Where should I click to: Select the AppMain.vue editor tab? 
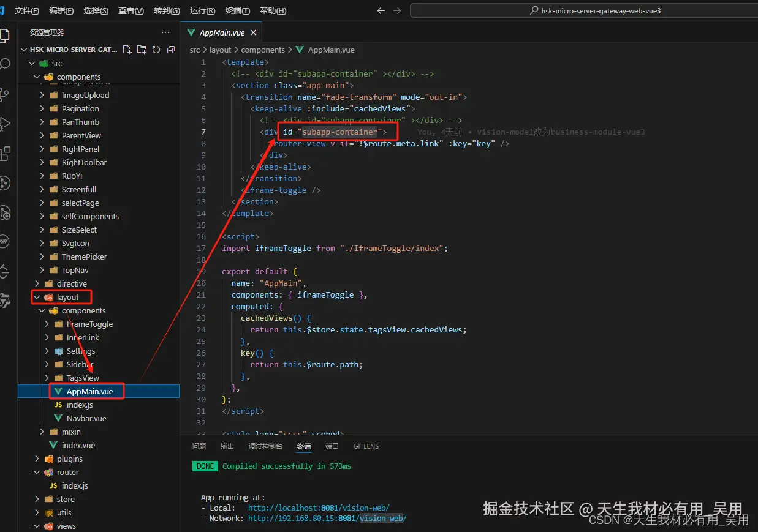tap(222, 33)
